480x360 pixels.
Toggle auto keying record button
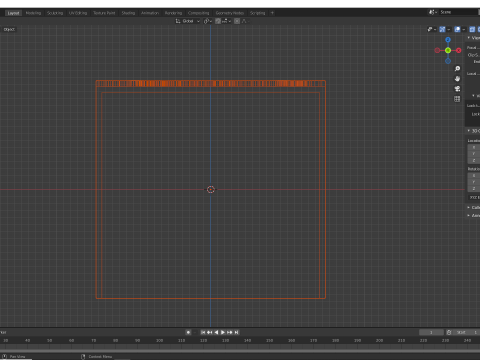pos(188,332)
